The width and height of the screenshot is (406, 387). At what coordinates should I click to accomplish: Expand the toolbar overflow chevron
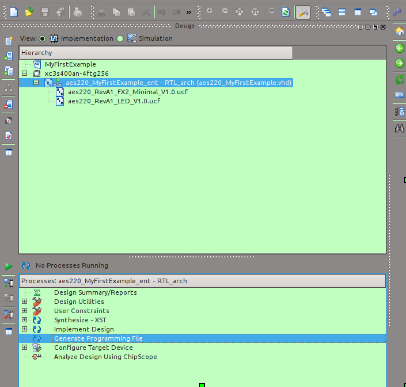(x=189, y=12)
